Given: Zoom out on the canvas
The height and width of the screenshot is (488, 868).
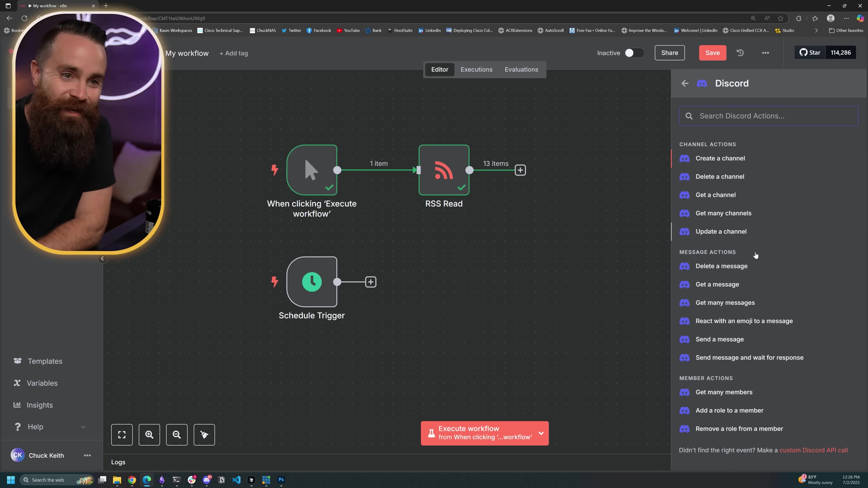Looking at the screenshot, I should tap(177, 435).
